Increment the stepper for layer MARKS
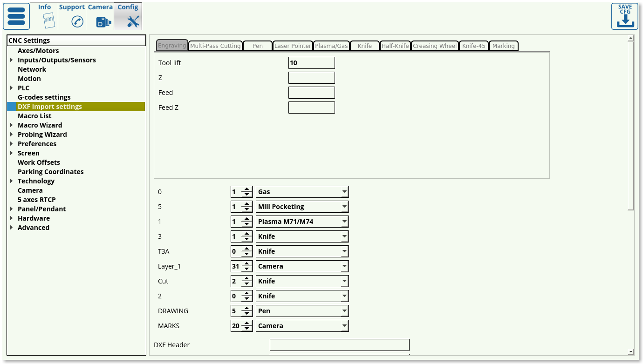This screenshot has height=364, width=643. click(x=247, y=324)
